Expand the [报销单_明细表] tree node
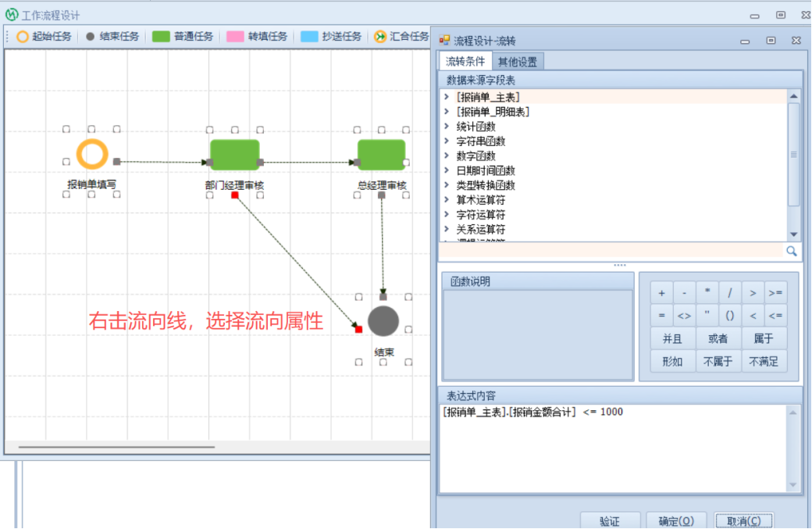 (446, 112)
